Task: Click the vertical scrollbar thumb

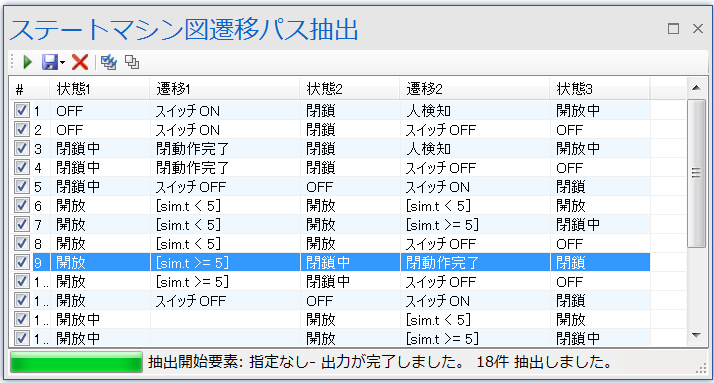Action: click(x=696, y=174)
